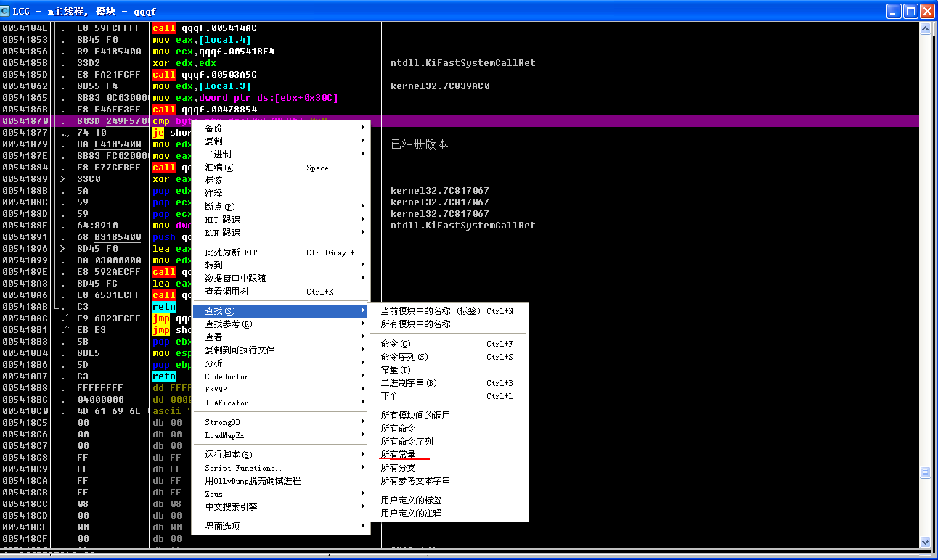Screen dimensions: 938x560
Task: Click the kernel32.7C839AC0 comment
Action: (440, 86)
